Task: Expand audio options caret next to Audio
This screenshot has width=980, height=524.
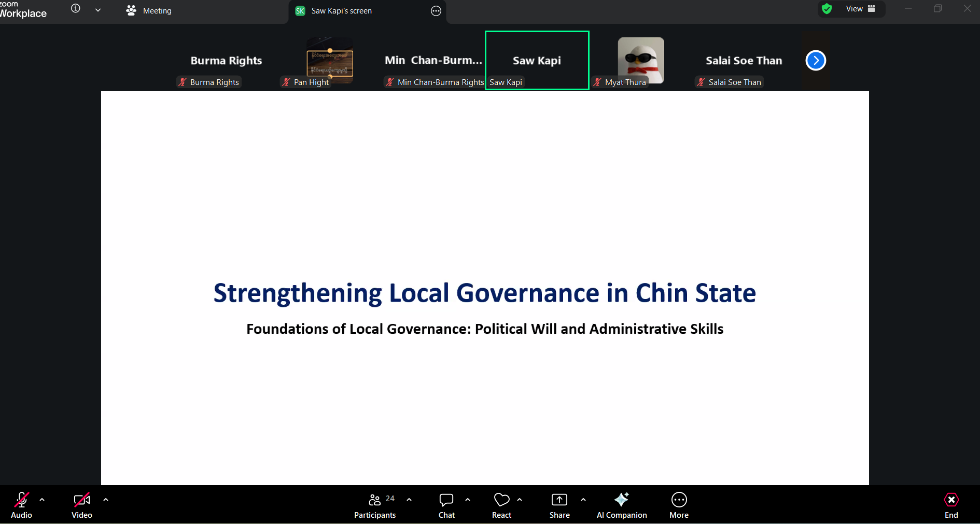Action: pos(42,500)
